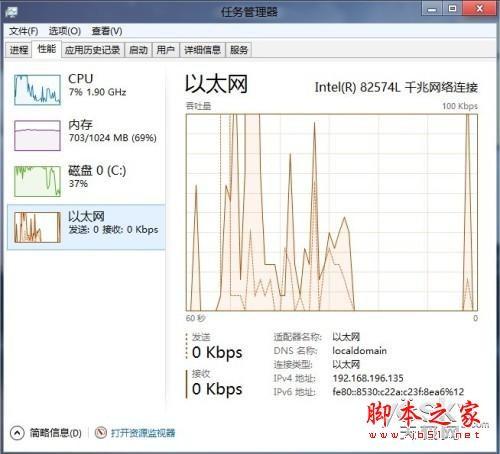
Task: Open the 打开资源监视器 link
Action: 143,433
